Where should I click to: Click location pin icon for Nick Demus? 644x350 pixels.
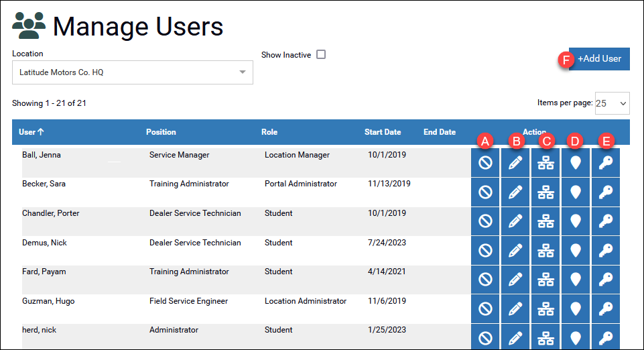[575, 251]
